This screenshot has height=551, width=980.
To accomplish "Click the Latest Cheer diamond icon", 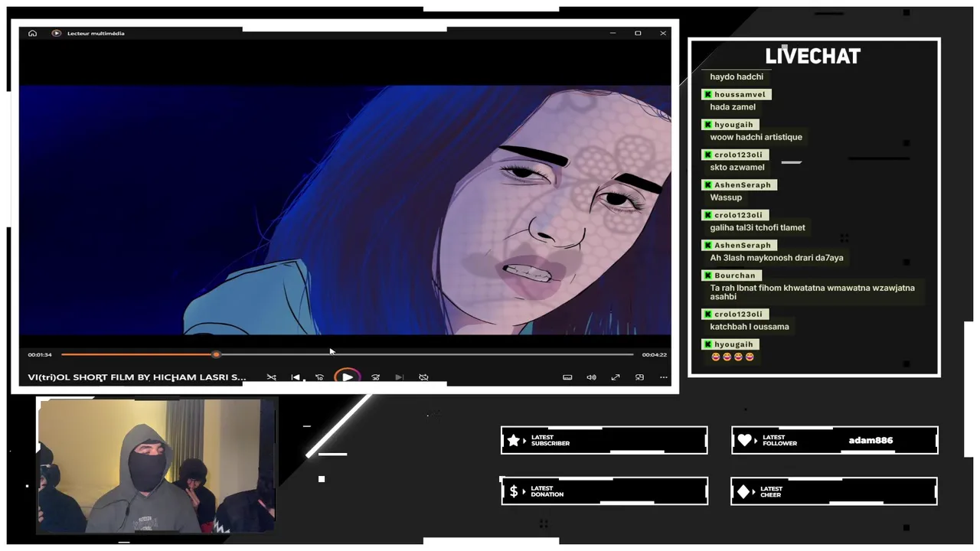I will [x=743, y=491].
